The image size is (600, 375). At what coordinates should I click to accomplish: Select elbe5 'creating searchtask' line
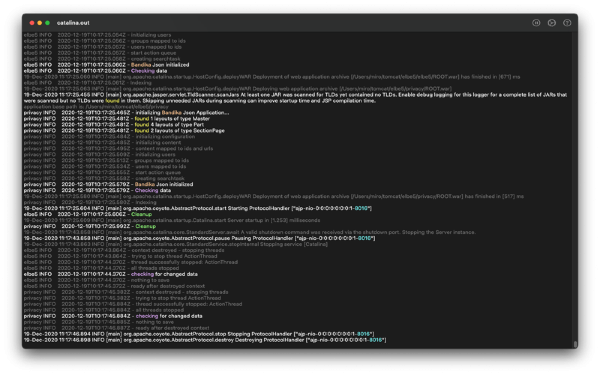pyautogui.click(x=102, y=59)
